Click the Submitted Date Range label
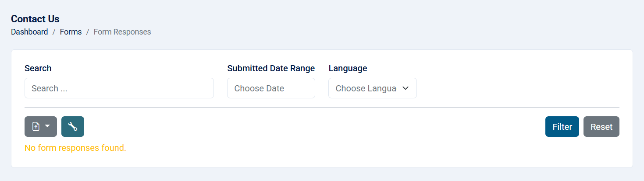This screenshot has width=644, height=181. 271,68
